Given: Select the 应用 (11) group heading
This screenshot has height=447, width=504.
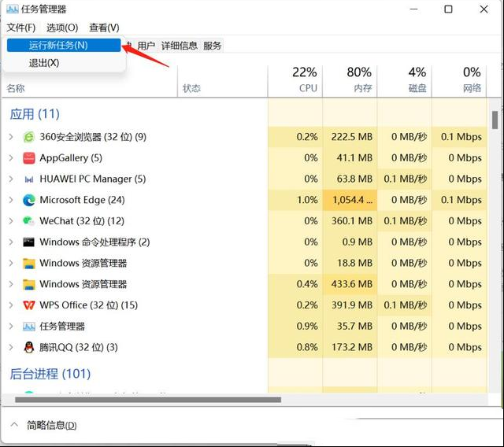Looking at the screenshot, I should coord(35,114).
